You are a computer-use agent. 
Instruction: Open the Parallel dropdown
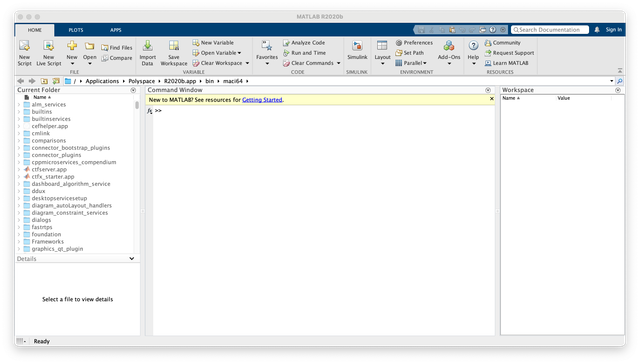pos(411,63)
